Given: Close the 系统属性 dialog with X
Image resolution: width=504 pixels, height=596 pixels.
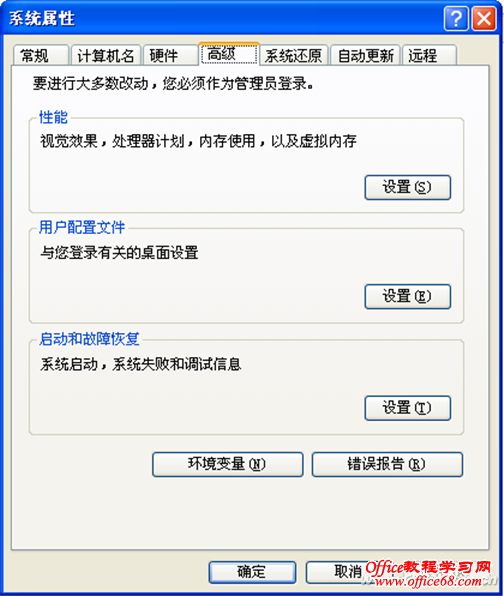Looking at the screenshot, I should [483, 18].
